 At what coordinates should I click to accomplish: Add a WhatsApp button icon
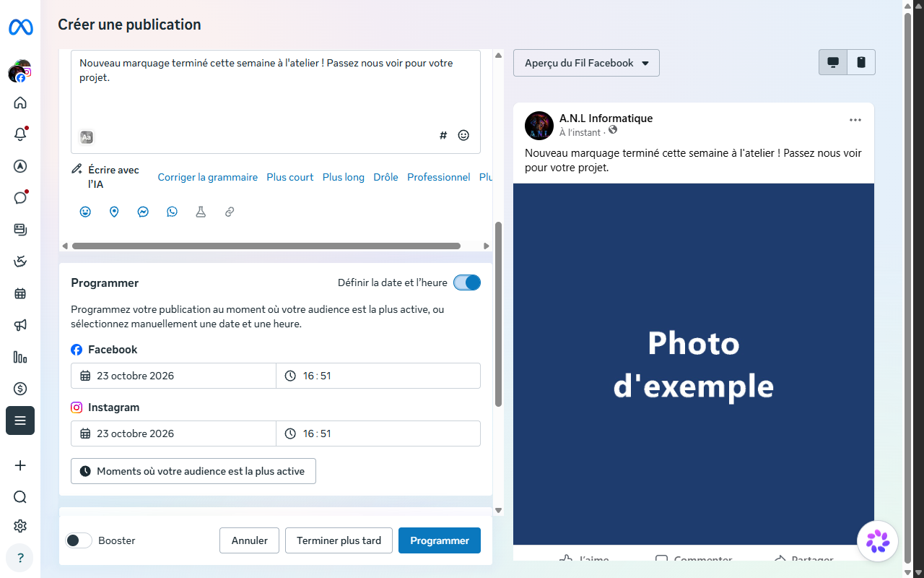pos(172,212)
